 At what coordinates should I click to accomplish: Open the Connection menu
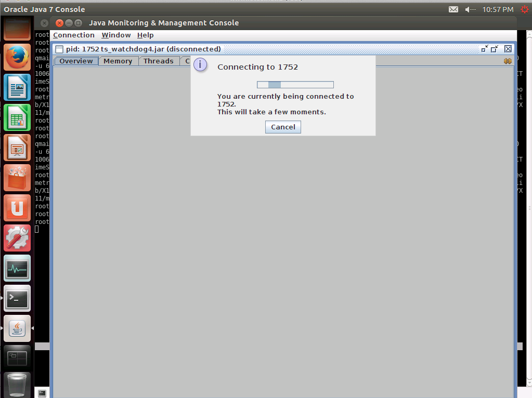[x=74, y=35]
